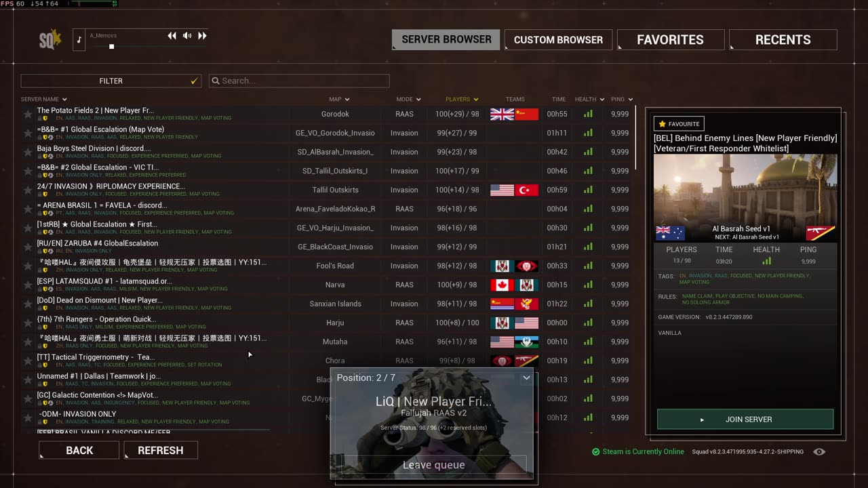868x488 pixels.
Task: Mute the menu music speaker icon
Action: pos(187,36)
